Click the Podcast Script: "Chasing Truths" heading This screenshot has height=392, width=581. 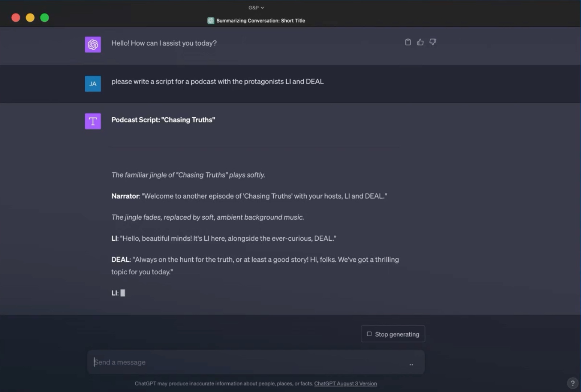pyautogui.click(x=163, y=120)
